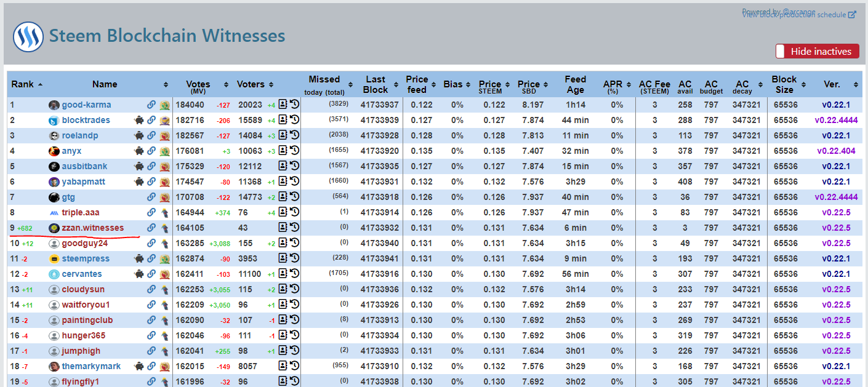Click missed total (3829) for good-karma
868x387 pixels.
tap(338, 104)
